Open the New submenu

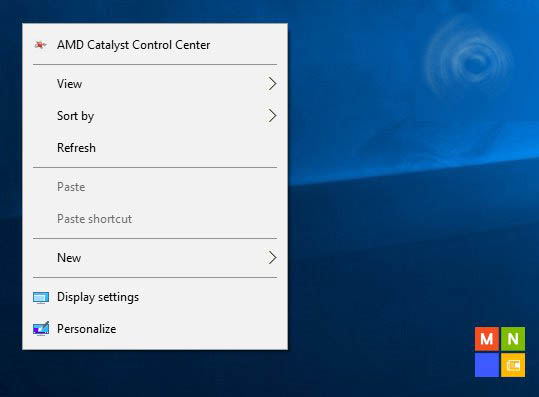155,258
